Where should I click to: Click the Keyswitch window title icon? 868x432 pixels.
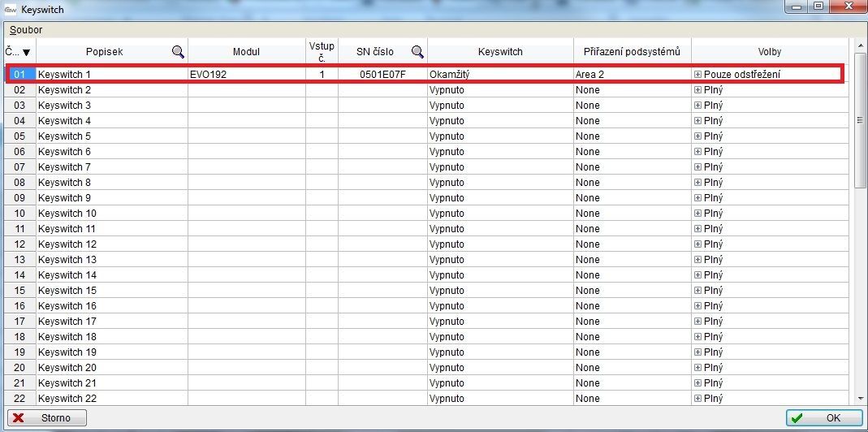click(11, 10)
